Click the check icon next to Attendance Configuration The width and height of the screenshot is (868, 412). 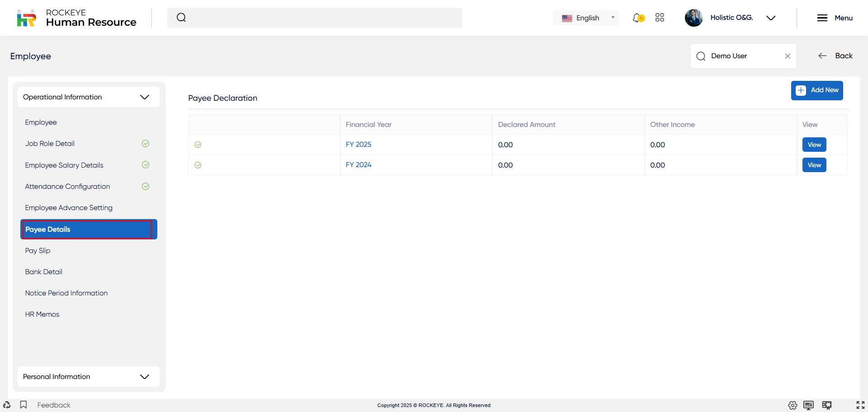[x=146, y=187]
